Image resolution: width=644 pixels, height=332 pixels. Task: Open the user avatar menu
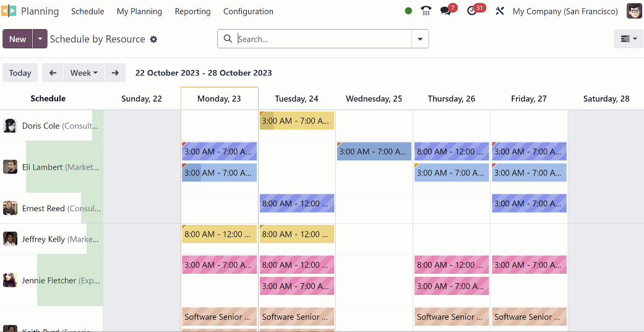[633, 11]
